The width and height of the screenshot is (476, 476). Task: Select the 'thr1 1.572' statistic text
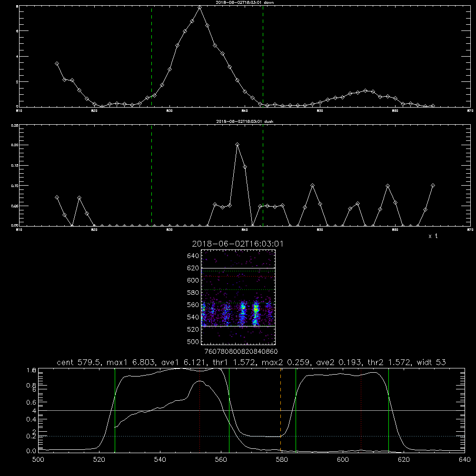[234, 362]
